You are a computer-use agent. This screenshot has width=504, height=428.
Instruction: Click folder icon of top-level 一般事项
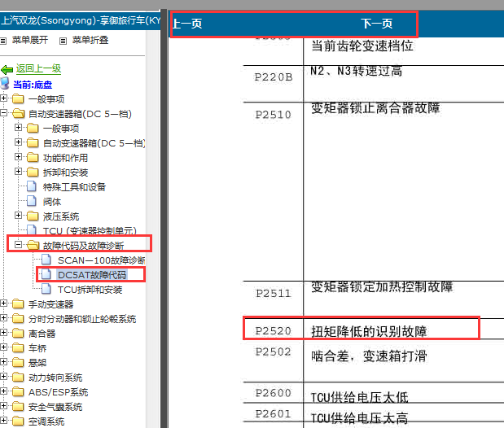(18, 98)
